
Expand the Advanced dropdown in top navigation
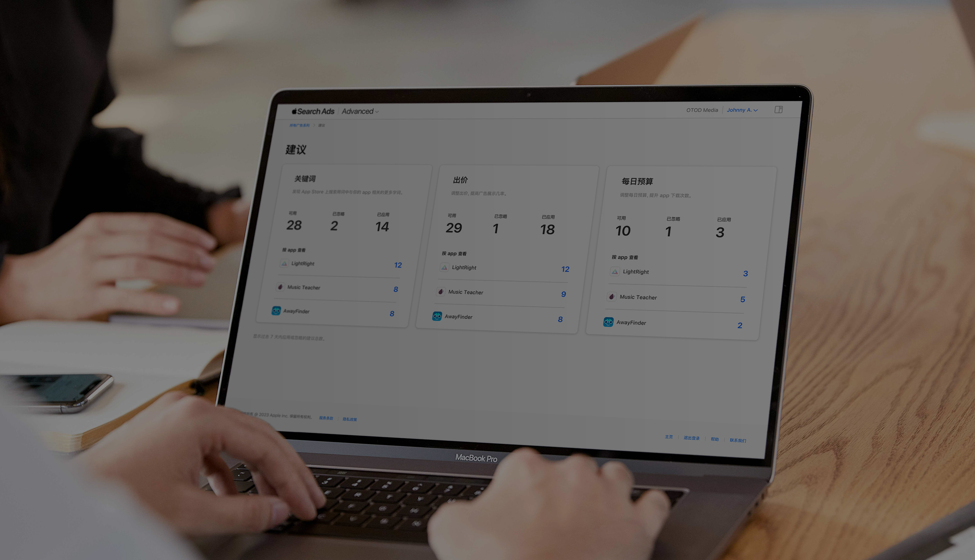360,111
